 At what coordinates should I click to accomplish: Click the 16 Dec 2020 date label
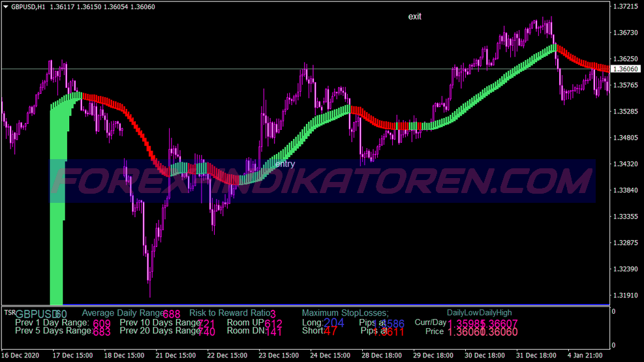pos(20,355)
